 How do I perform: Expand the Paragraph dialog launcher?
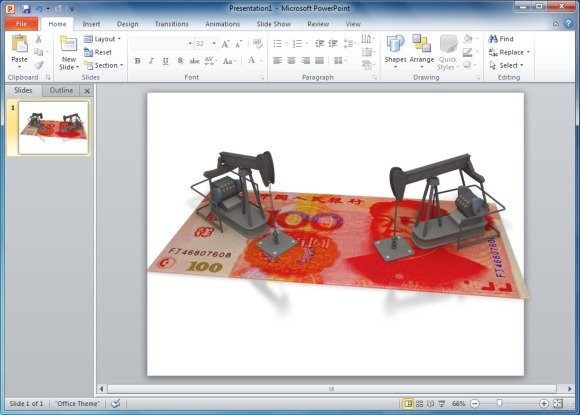pos(375,78)
